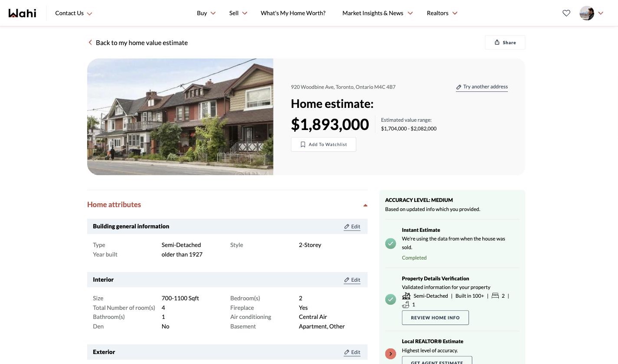The image size is (618, 364).
Task: Click the Share button
Action: click(505, 42)
